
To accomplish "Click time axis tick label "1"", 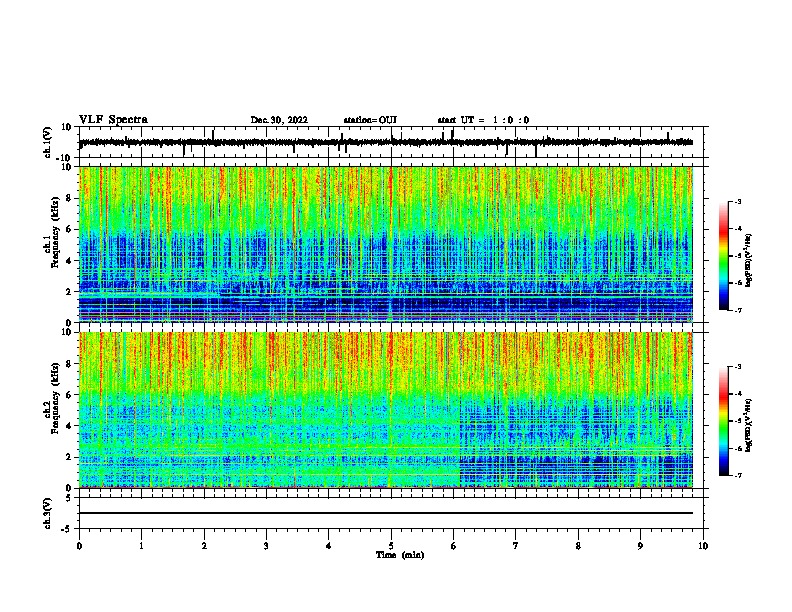I will (x=141, y=546).
